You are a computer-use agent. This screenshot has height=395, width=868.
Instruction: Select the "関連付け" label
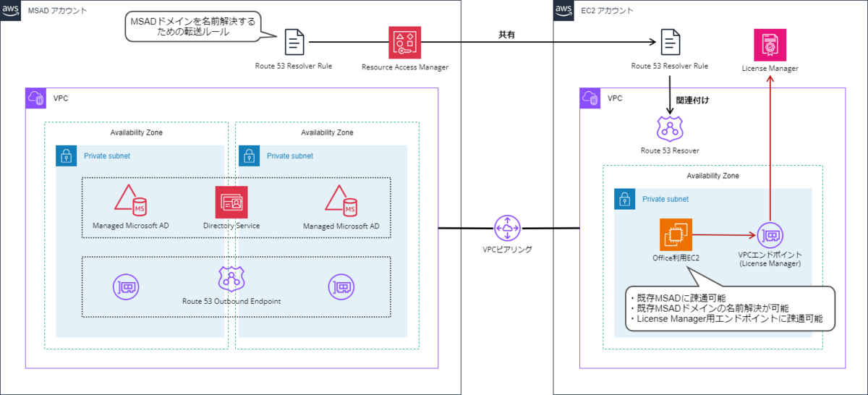click(x=691, y=99)
